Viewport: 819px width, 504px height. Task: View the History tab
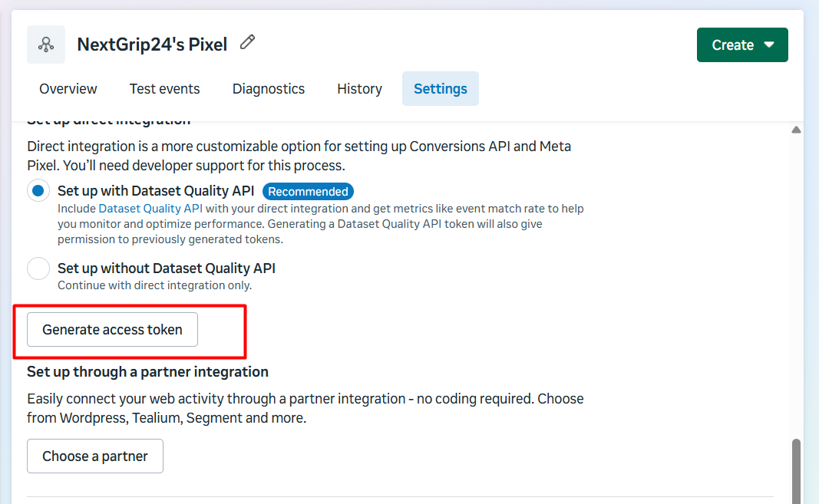pyautogui.click(x=359, y=89)
